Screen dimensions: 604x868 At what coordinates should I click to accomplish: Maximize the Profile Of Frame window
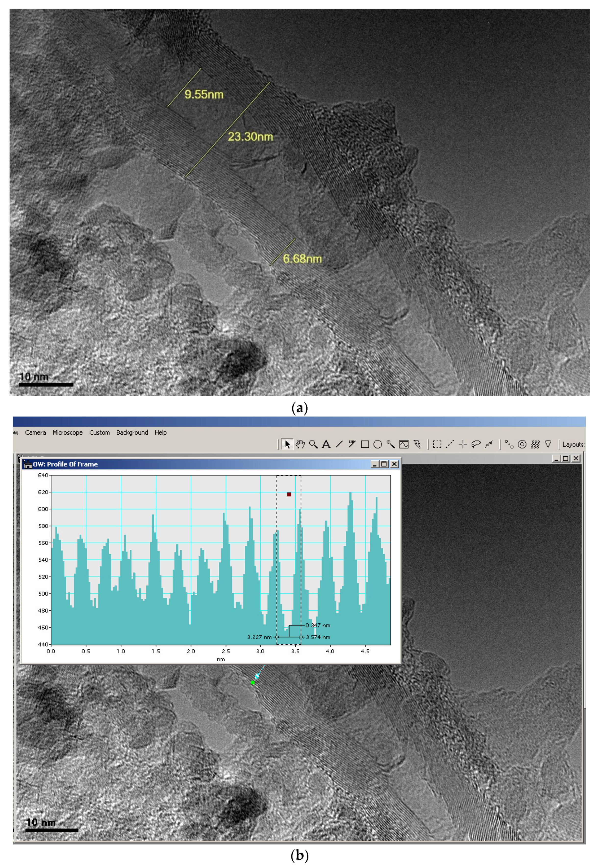[x=384, y=464]
